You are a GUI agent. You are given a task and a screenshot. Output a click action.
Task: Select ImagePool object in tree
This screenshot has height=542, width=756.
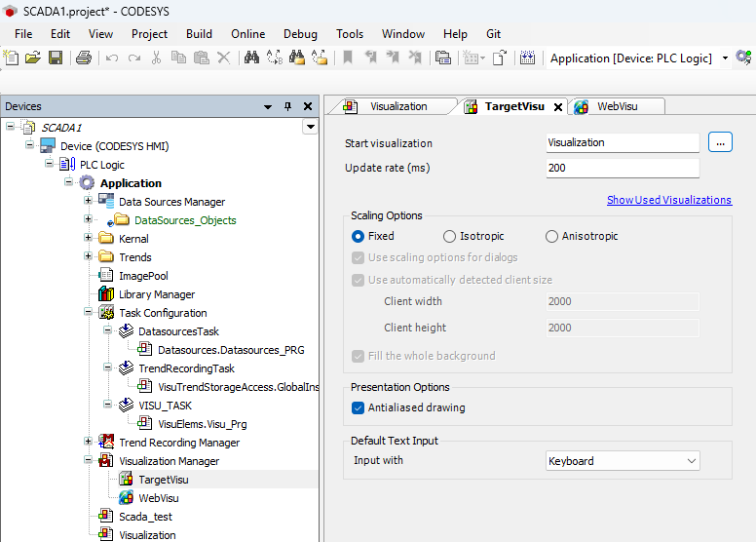click(143, 276)
